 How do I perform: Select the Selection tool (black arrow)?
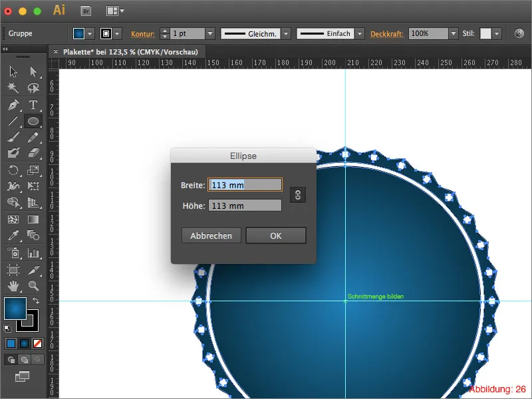tap(13, 72)
